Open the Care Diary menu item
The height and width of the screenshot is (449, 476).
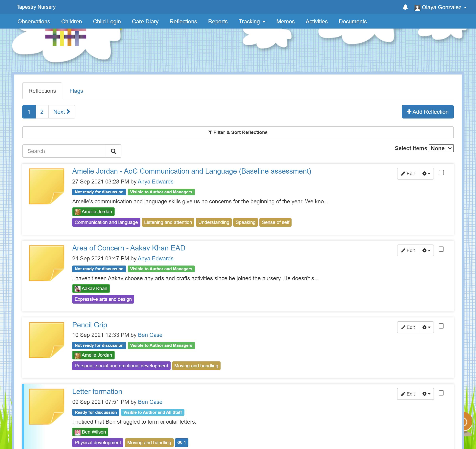tap(145, 21)
